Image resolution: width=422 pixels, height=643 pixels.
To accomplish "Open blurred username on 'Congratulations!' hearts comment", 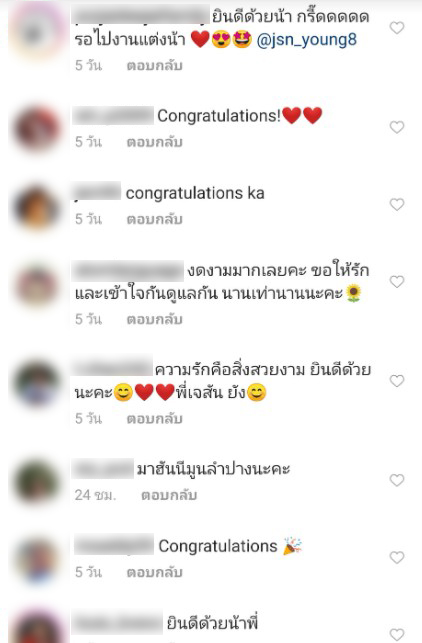I will coord(113,116).
